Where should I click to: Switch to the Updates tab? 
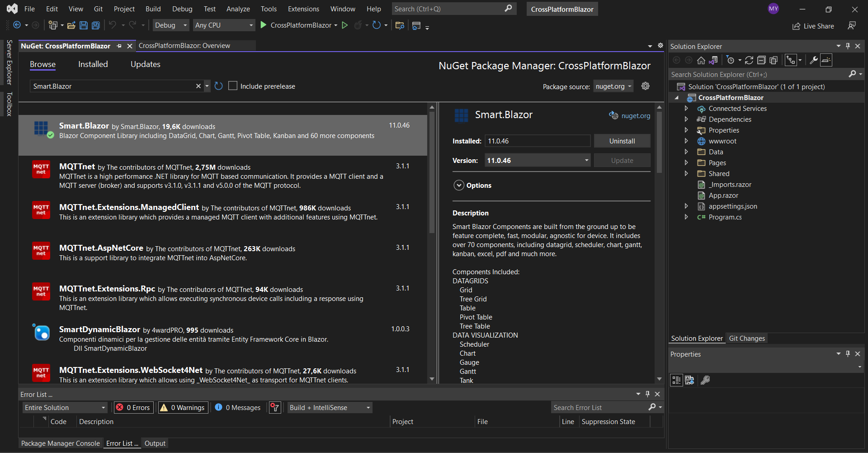point(146,64)
